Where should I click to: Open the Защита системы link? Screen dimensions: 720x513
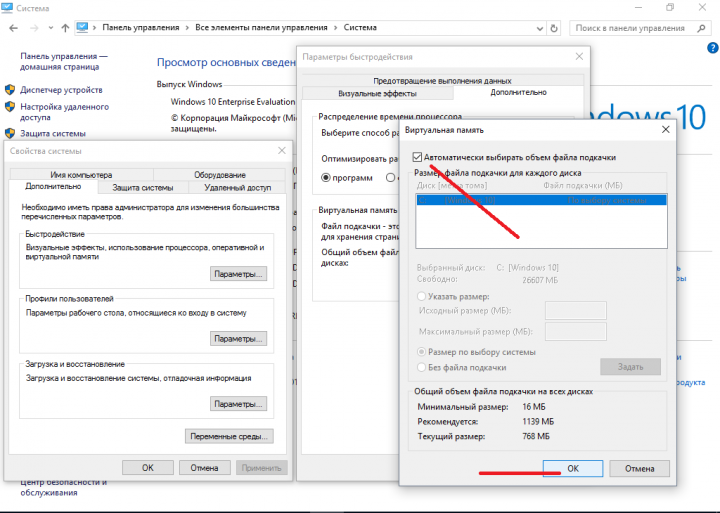coord(53,133)
